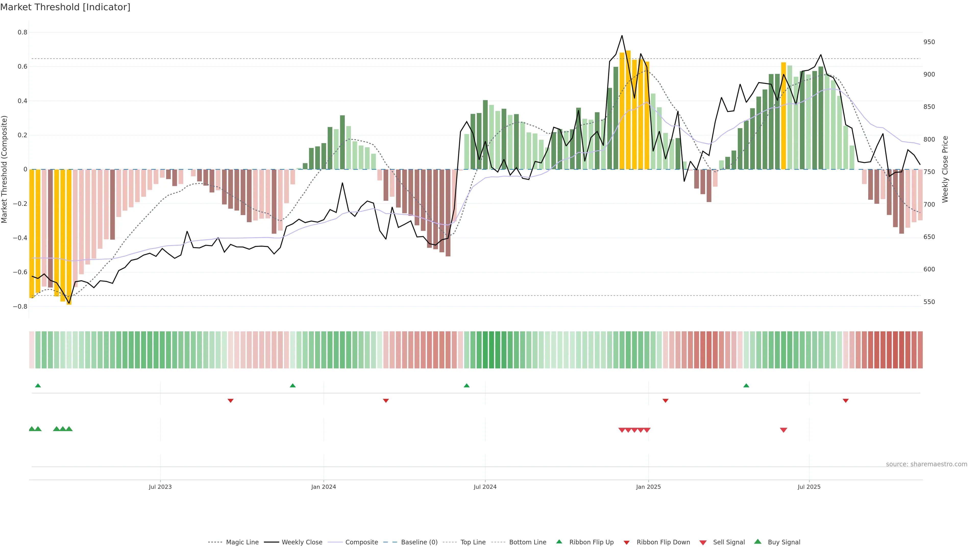Click Buy Signal legend triangle icon

tap(757, 542)
